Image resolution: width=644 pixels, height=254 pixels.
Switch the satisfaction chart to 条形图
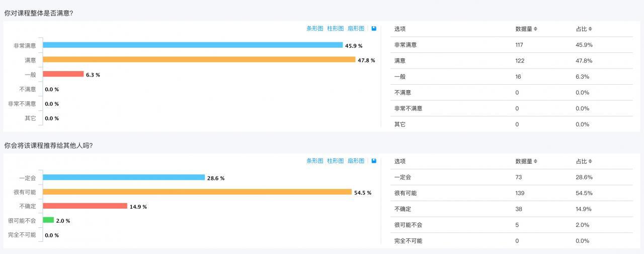(x=315, y=29)
